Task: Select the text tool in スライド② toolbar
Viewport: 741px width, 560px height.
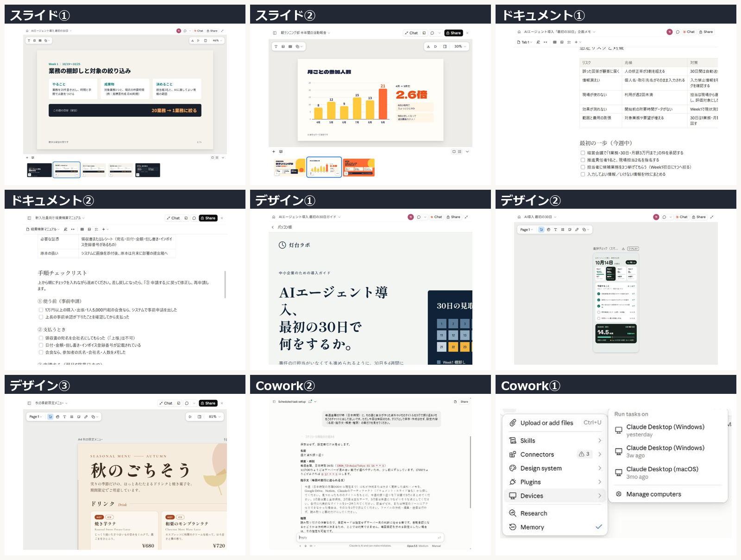Action: pos(276,47)
